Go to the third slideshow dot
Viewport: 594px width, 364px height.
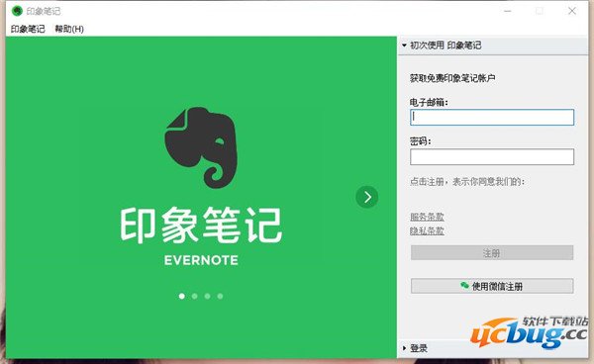coord(207,296)
